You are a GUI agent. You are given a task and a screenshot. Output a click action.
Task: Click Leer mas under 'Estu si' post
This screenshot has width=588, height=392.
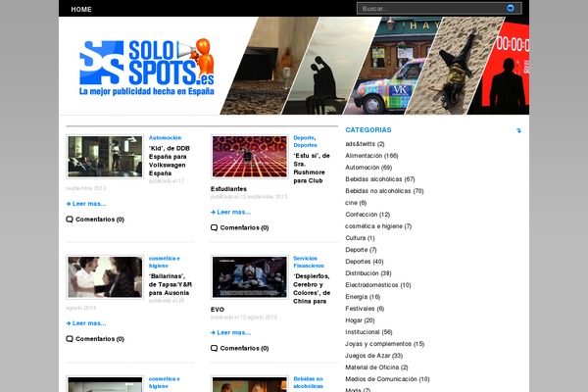(231, 212)
